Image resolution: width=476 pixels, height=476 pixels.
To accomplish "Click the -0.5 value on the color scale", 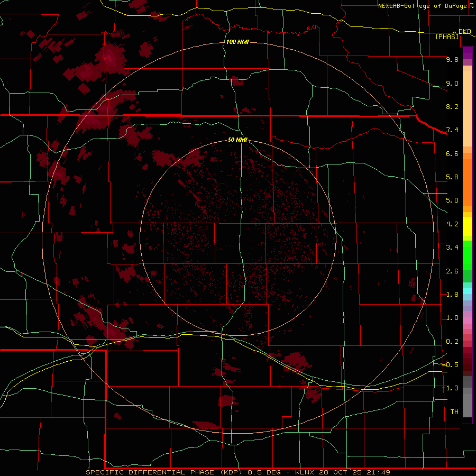I will click(x=450, y=365).
